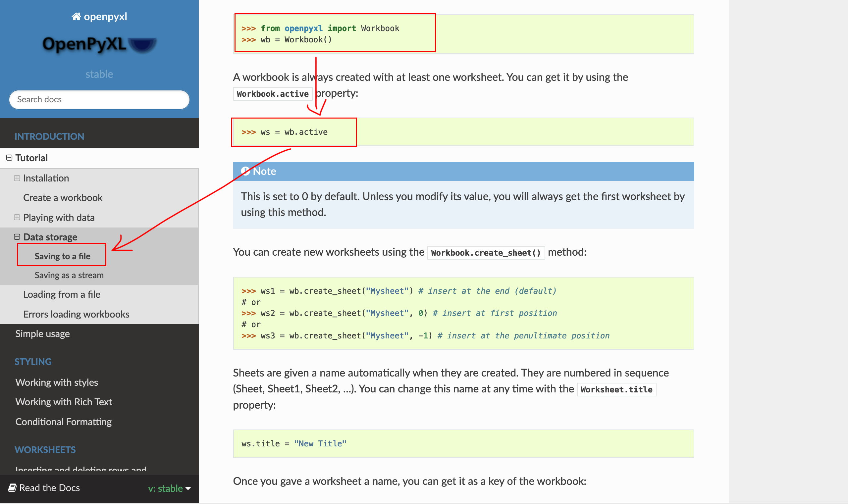
Task: Expand the Playing with data subsection
Action: coord(17,217)
